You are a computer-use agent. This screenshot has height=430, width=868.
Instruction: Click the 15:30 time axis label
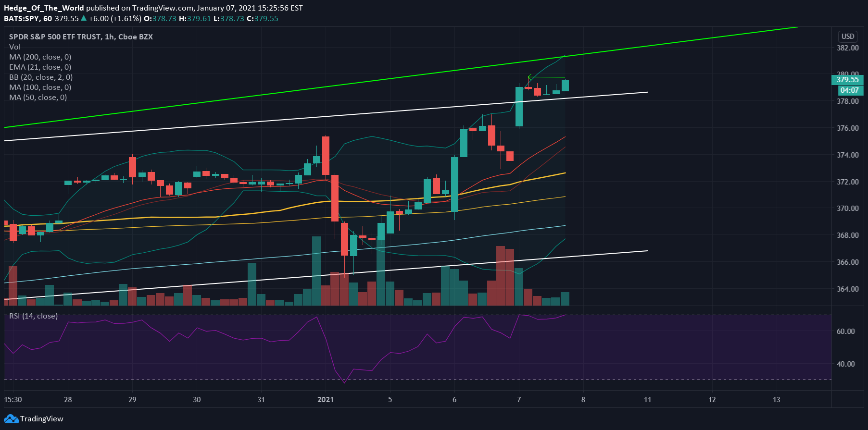(13, 400)
